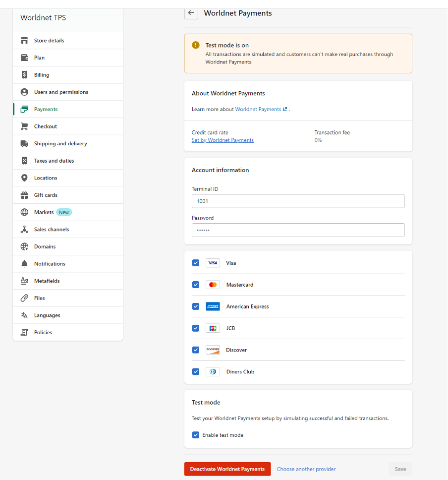Click the Terminal ID input field
Image resolution: width=448 pixels, height=480 pixels.
[298, 201]
